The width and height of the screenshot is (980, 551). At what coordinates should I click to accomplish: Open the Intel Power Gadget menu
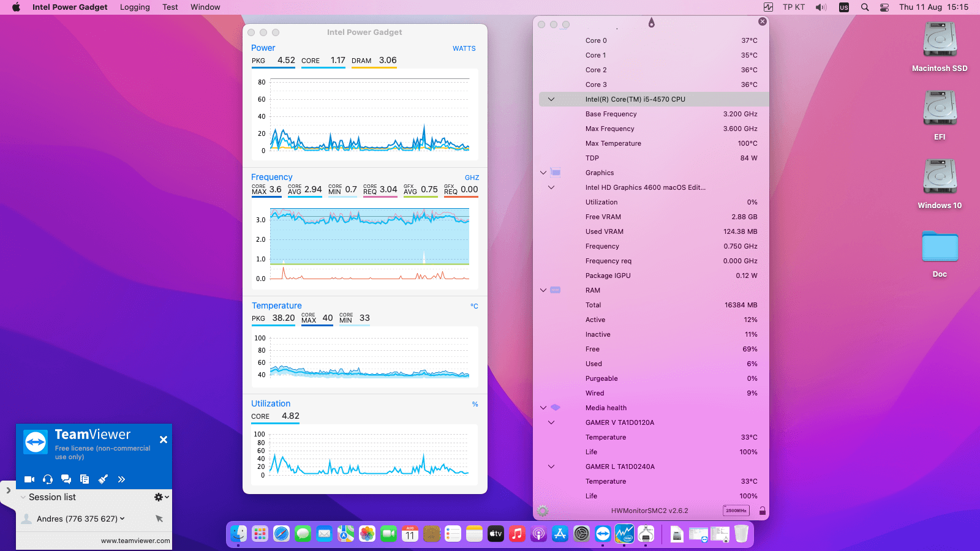coord(70,7)
